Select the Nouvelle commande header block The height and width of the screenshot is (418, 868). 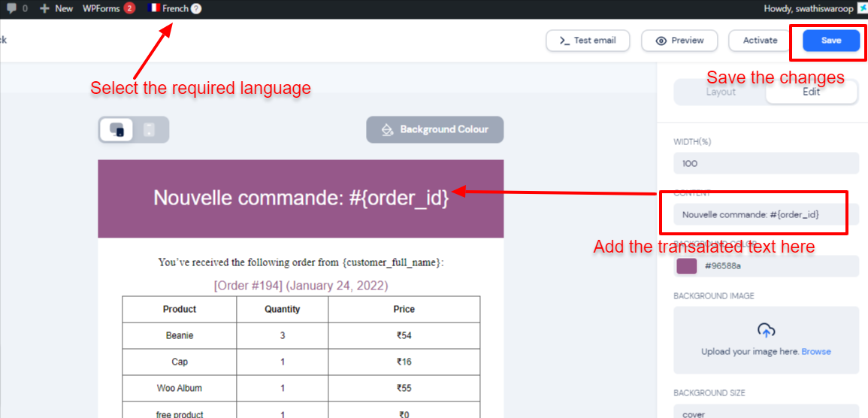[x=301, y=198]
